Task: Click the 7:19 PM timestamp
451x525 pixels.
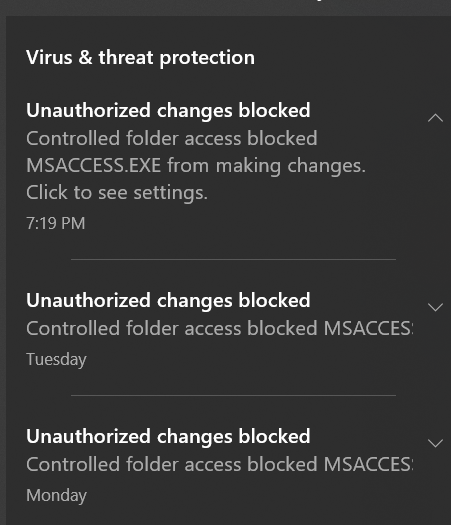Action: (56, 223)
